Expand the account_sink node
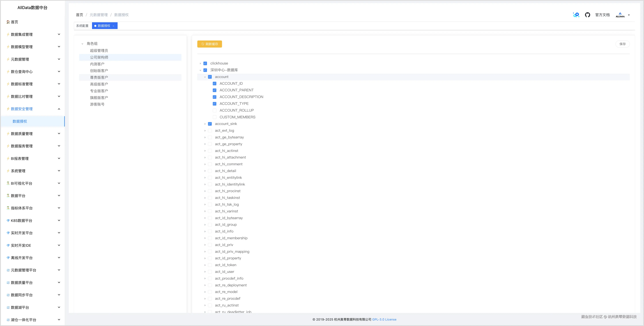 click(205, 124)
